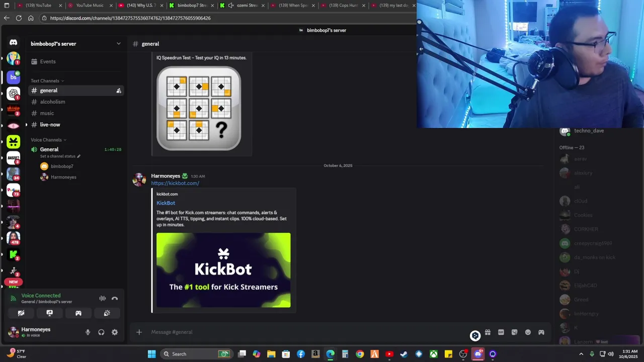This screenshot has height=362, width=644.
Task: Open the KickBot banner image
Action: 223,270
